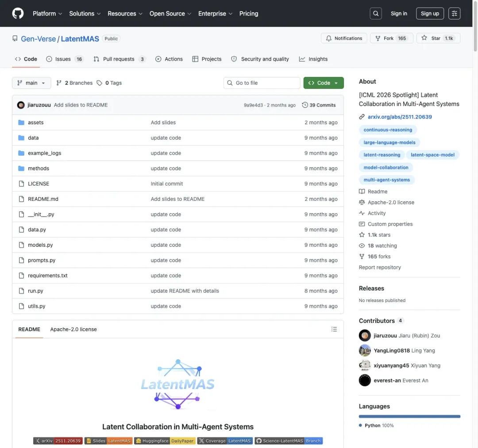Open the methods folder

(39, 168)
